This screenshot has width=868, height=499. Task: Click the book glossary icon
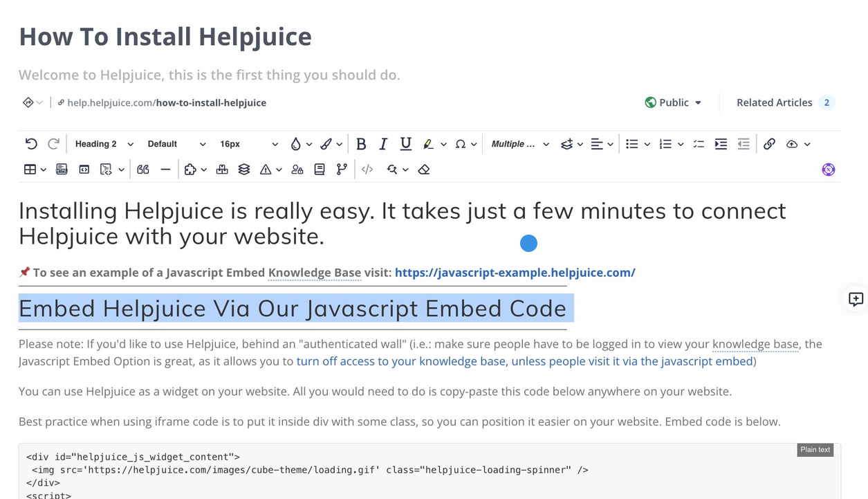pyautogui.click(x=320, y=170)
